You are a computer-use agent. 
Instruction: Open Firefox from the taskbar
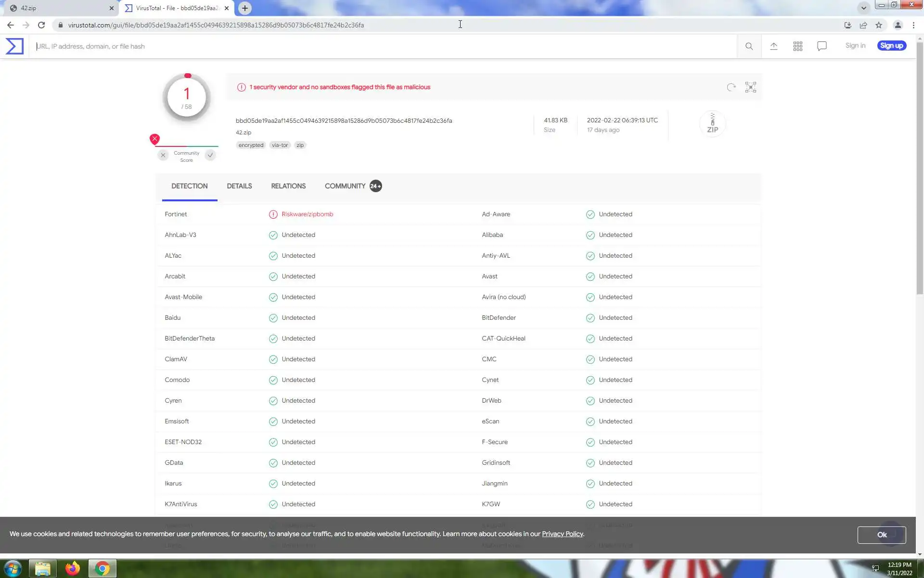[x=73, y=568]
